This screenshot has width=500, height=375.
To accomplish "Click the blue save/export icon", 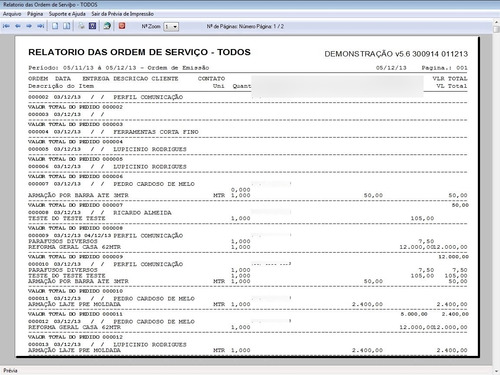I will [93, 26].
